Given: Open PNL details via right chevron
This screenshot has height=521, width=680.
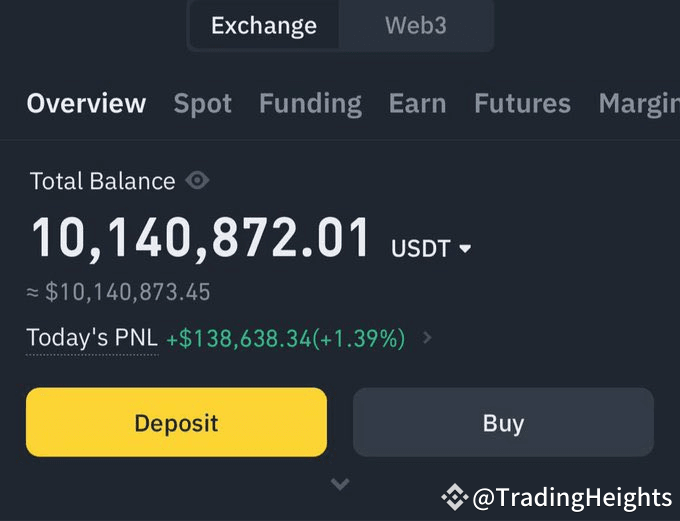Looking at the screenshot, I should [428, 338].
